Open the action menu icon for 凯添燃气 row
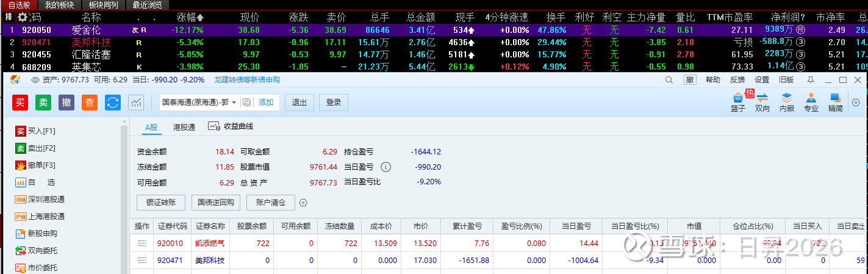Viewport: 868px width, 274px height. 142,243
